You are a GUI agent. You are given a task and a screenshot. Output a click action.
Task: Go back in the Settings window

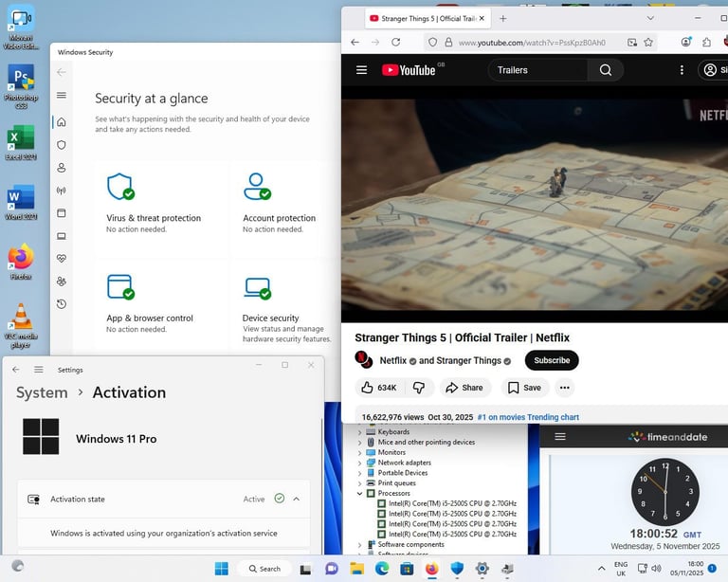16,370
